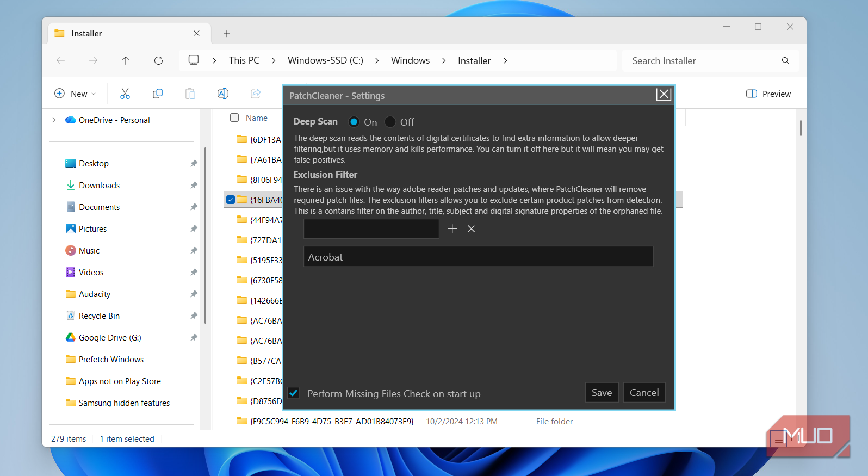This screenshot has height=476, width=868.
Task: Open the {727DA1 folder
Action: [x=259, y=240]
